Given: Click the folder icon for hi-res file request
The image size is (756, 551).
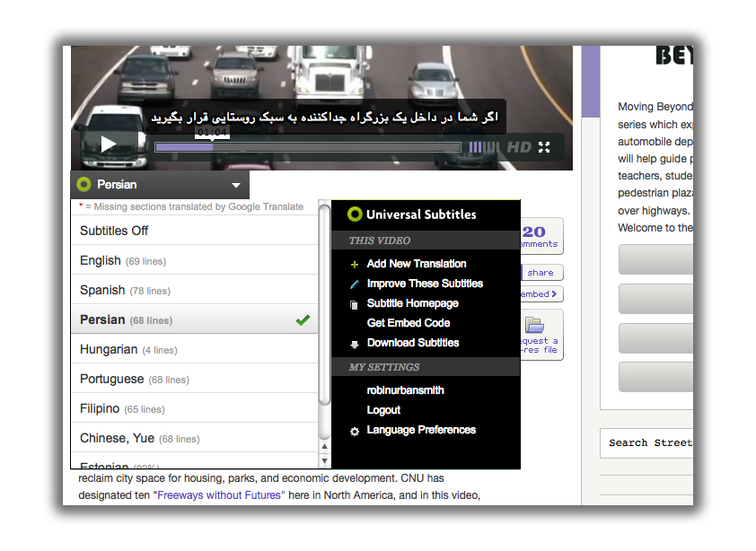Looking at the screenshot, I should (x=535, y=325).
